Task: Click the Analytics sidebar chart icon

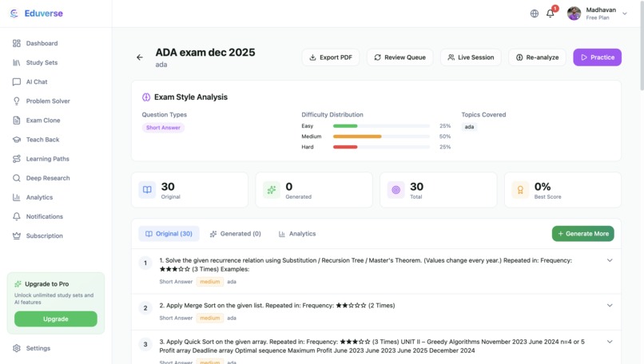Action: click(17, 197)
